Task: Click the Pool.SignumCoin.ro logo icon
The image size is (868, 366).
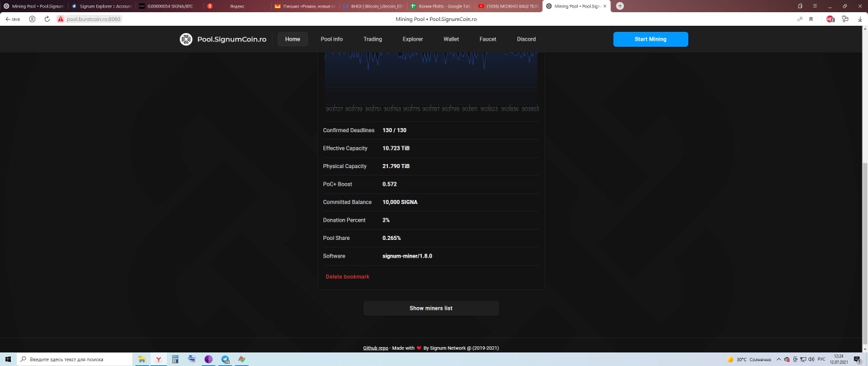Action: (x=186, y=39)
